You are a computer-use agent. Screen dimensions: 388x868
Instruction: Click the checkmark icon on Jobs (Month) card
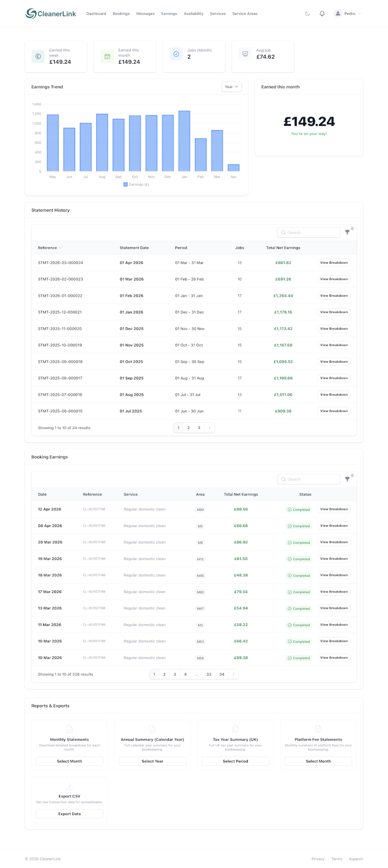click(x=176, y=54)
